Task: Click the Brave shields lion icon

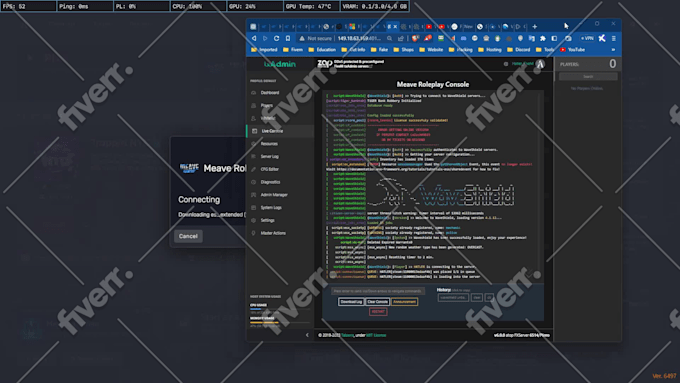Action: [x=415, y=38]
